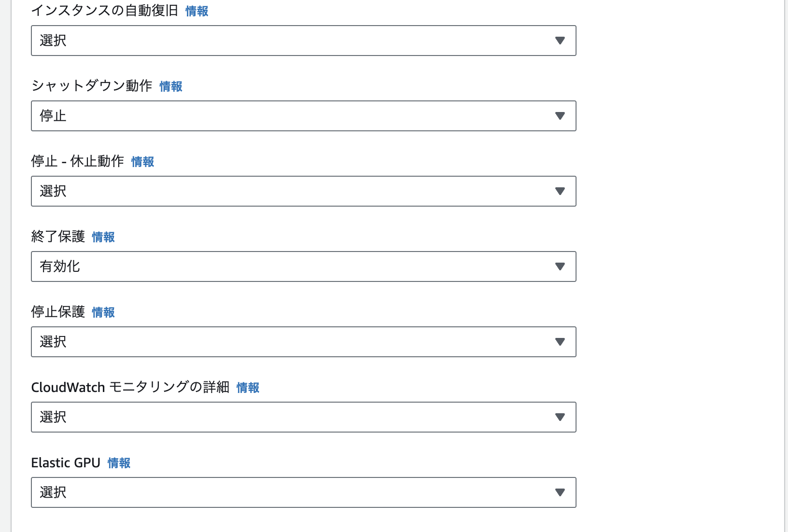Viewport: 788px width, 532px height.
Task: Open the シャットダウン動作 dropdown showing 停止
Action: pos(303,116)
